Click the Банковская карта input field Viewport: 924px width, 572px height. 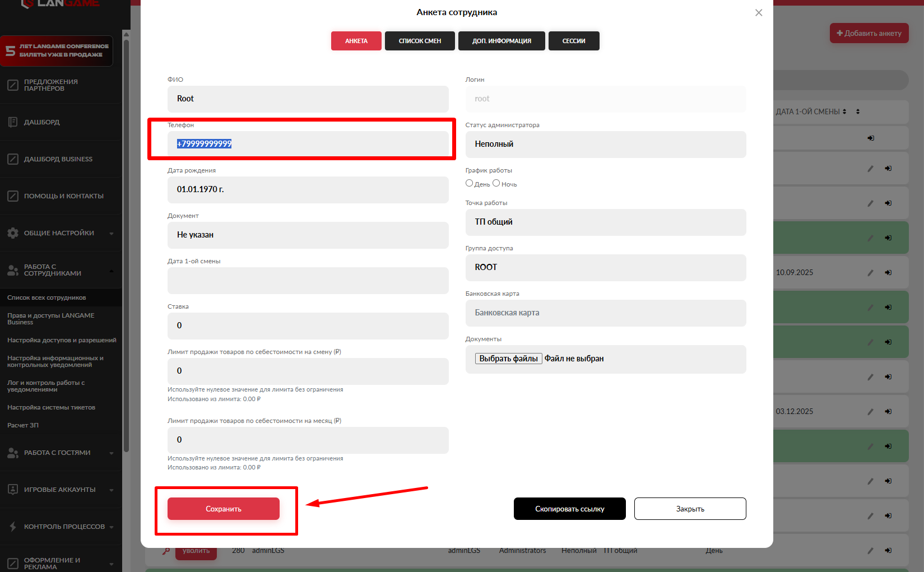tap(605, 313)
